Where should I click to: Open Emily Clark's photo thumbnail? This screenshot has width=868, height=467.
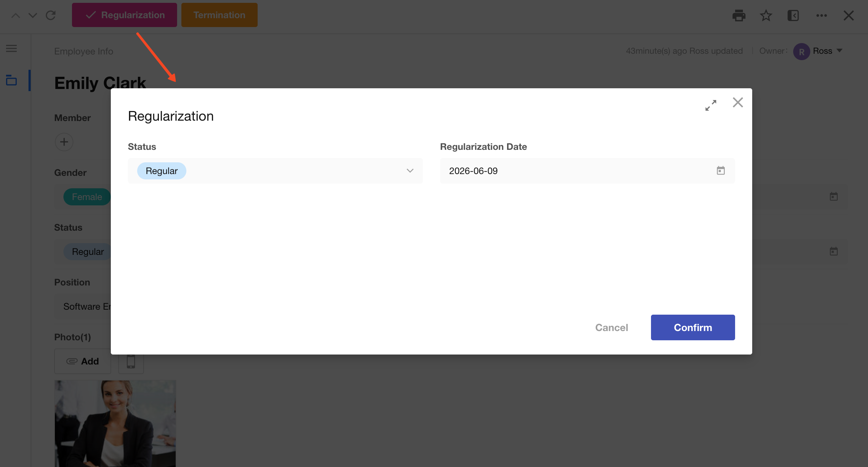pos(115,424)
